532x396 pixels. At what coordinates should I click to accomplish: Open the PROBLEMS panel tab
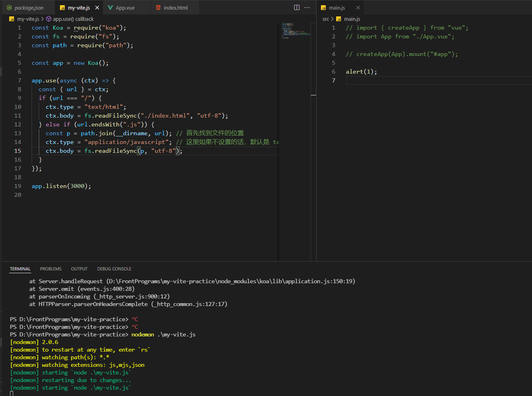coord(51,269)
